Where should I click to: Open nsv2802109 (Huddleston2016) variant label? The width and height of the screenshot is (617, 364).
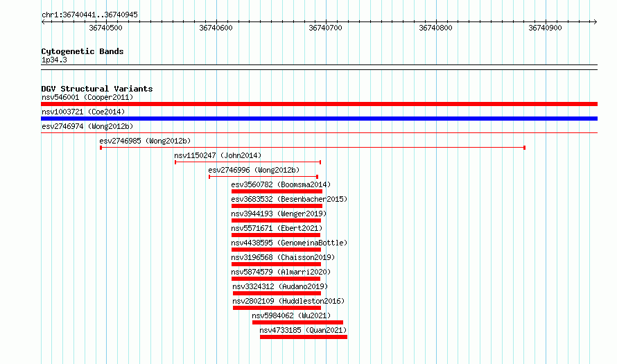(288, 301)
